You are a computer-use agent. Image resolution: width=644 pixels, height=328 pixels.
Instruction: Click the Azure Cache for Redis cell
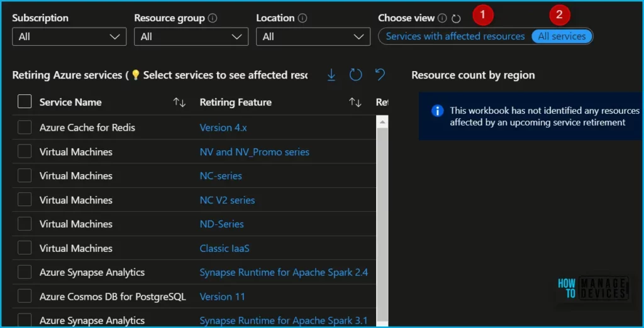(87, 128)
